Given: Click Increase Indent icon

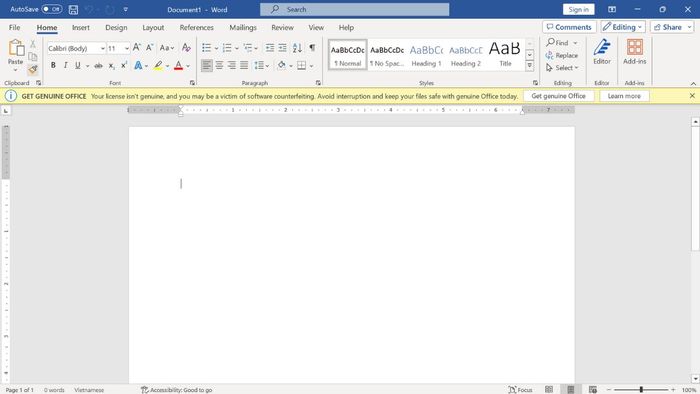Looking at the screenshot, I should tap(283, 47).
